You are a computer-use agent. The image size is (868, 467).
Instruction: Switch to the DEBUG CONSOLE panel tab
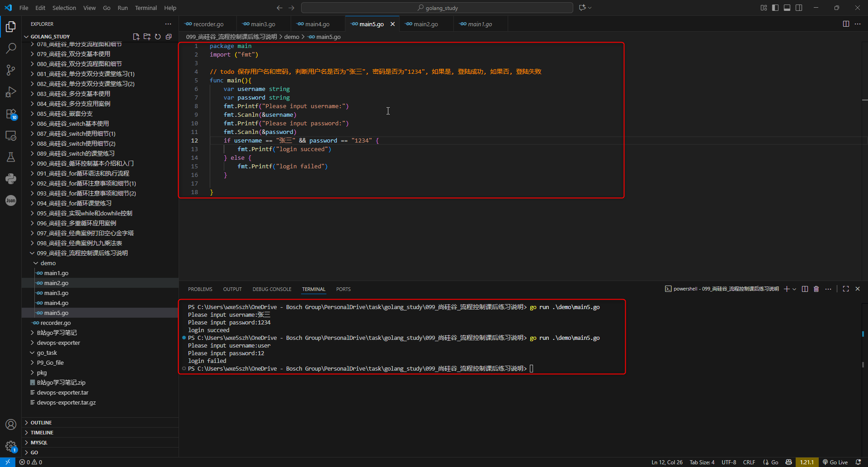coord(272,289)
